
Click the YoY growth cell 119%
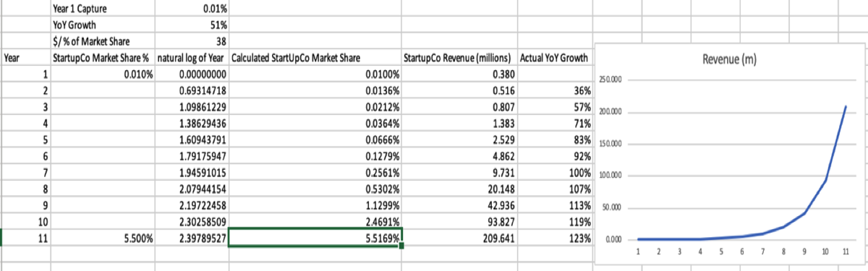(x=556, y=222)
